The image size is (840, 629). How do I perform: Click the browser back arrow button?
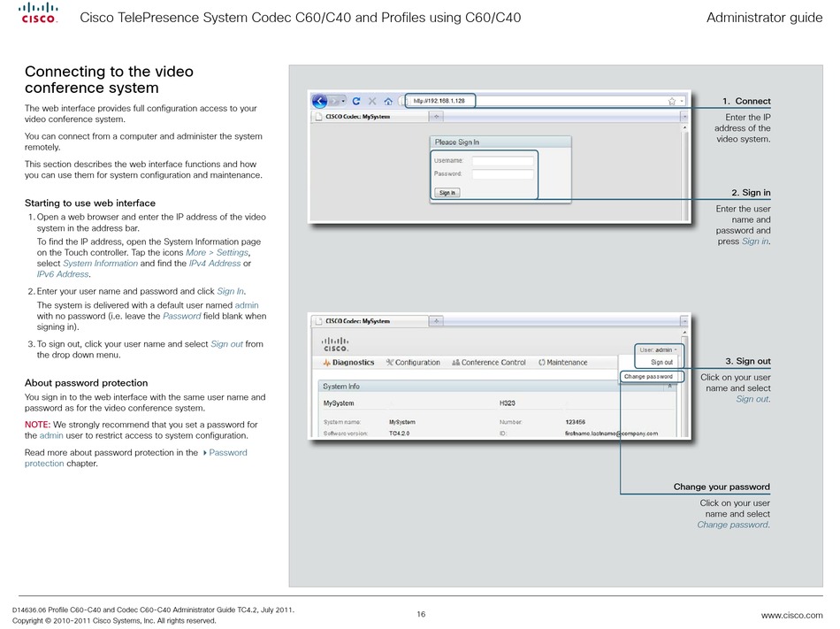tap(320, 101)
